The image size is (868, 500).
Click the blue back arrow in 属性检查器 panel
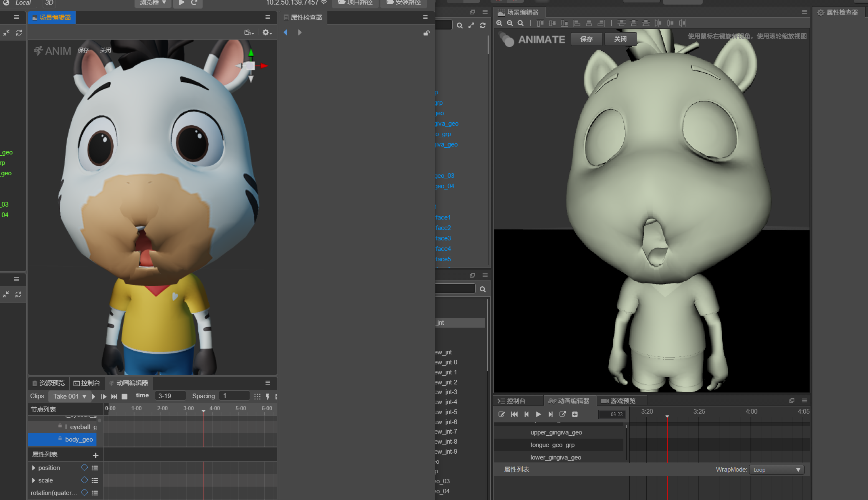[286, 33]
